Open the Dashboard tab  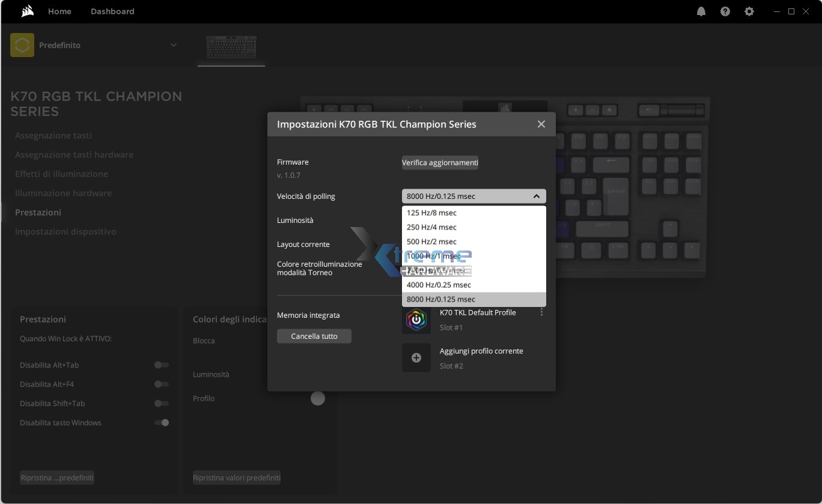pos(112,11)
